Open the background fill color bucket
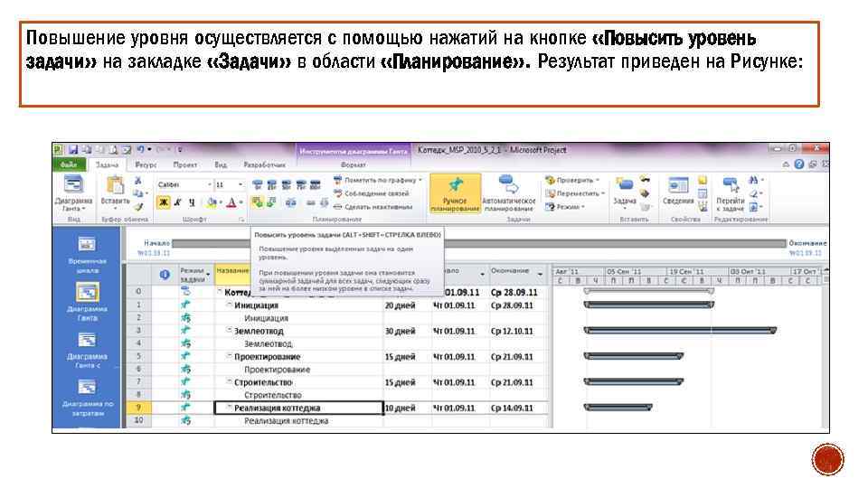868x488 pixels. click(212, 203)
